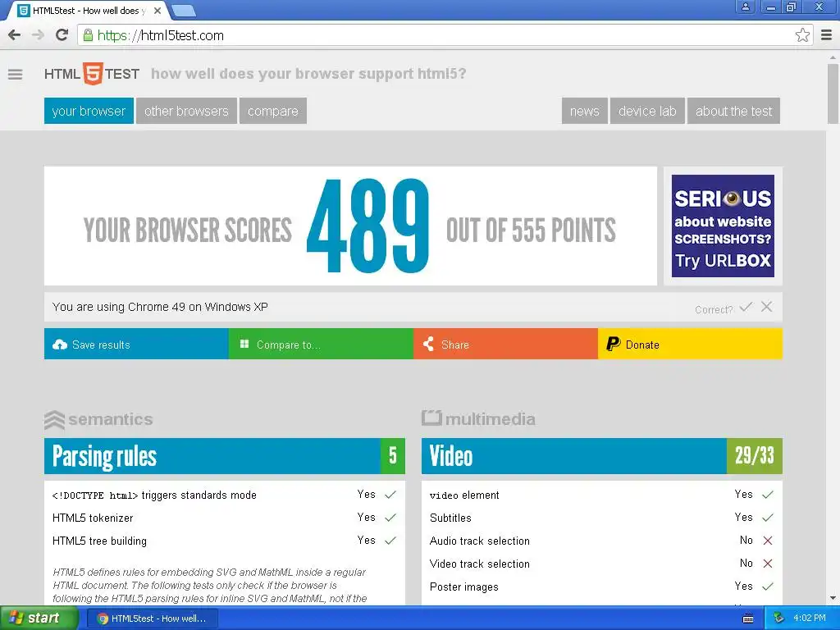The height and width of the screenshot is (630, 840).
Task: Click the HTML5 TEST logo
Action: 92,74
